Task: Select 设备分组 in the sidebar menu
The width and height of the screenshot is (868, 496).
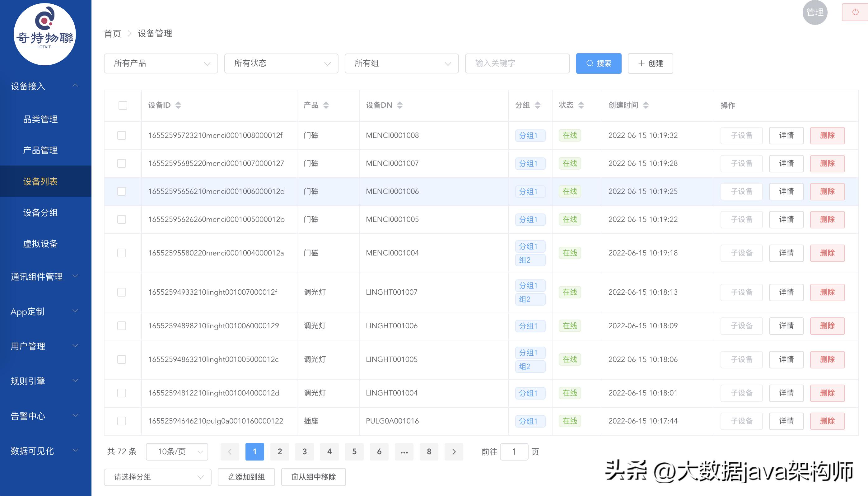Action: click(x=40, y=212)
